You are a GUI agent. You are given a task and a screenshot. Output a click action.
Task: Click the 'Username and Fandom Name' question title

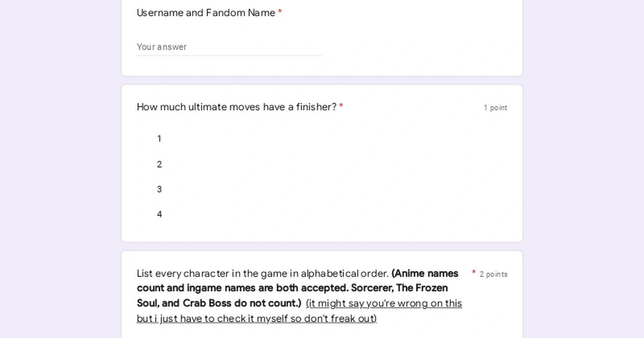tap(205, 12)
